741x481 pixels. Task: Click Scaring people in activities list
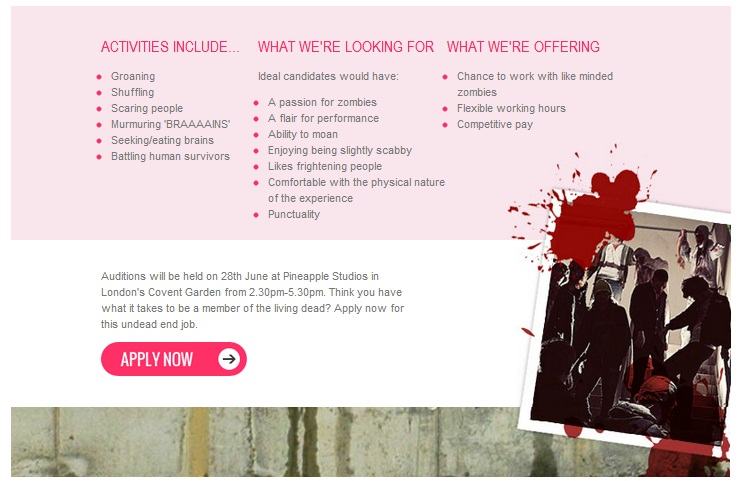147,109
